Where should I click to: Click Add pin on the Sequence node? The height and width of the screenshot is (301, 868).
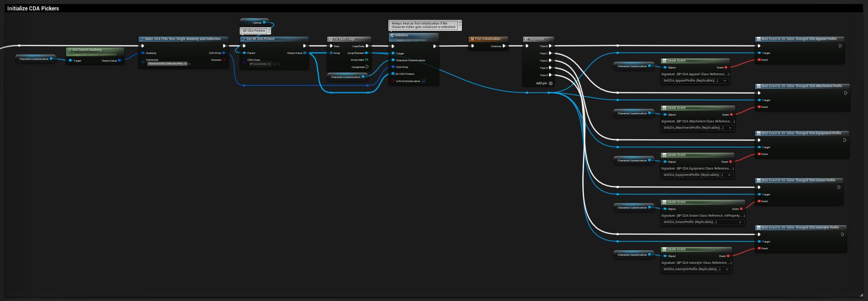[550, 83]
